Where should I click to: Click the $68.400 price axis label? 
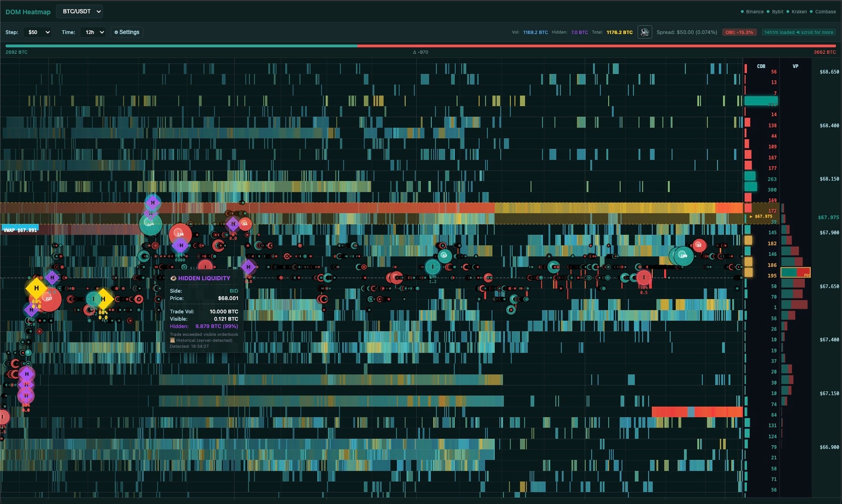(x=829, y=125)
